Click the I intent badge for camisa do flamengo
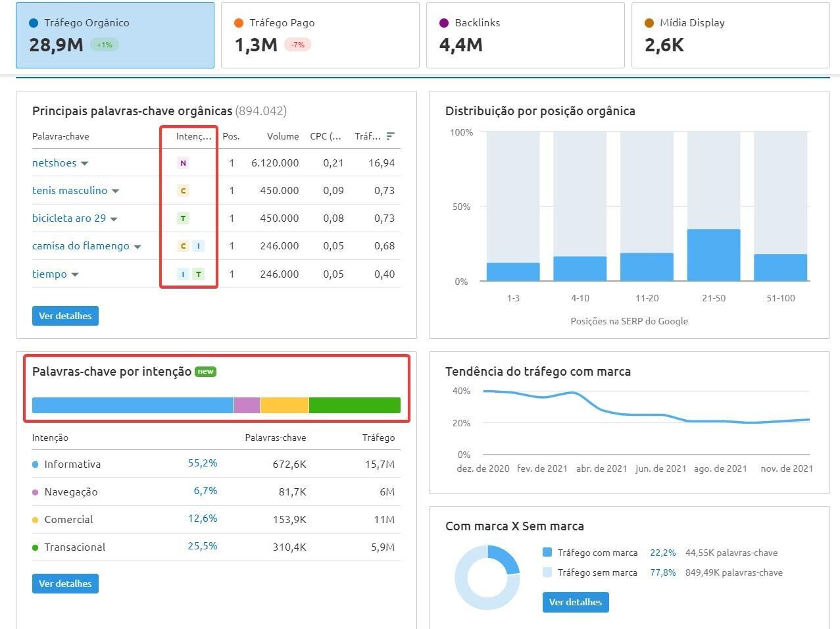This screenshot has width=840, height=629. [x=198, y=246]
